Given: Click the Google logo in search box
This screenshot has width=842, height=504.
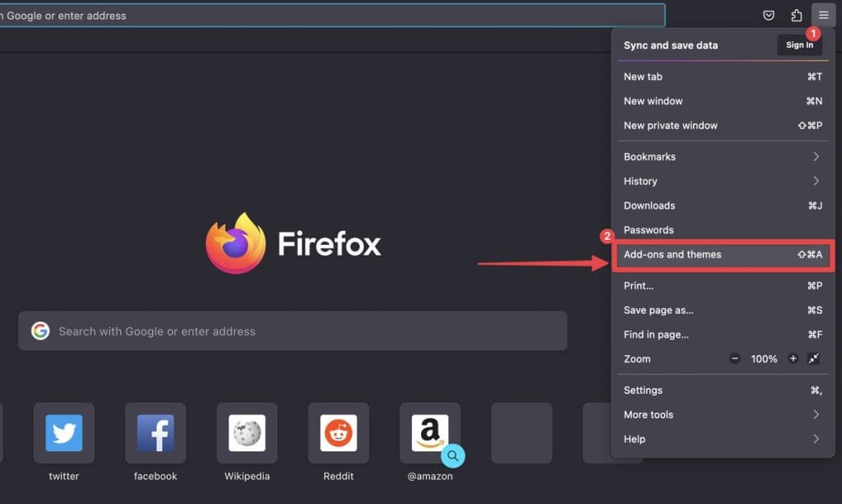Looking at the screenshot, I should coord(40,331).
